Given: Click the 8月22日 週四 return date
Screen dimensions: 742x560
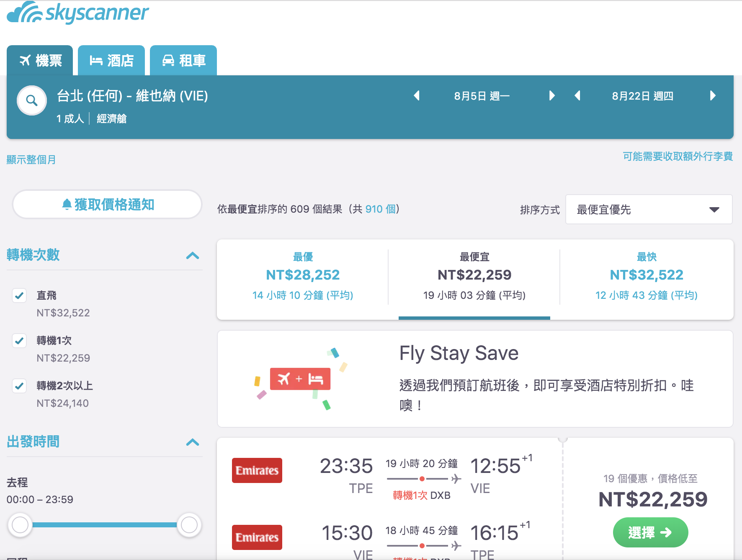Looking at the screenshot, I should 643,96.
